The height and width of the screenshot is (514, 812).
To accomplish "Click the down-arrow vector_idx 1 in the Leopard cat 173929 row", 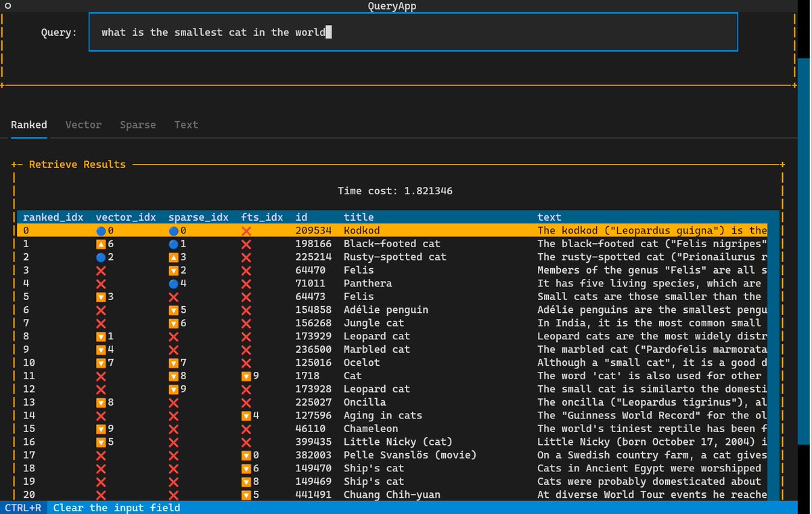I will (x=104, y=336).
